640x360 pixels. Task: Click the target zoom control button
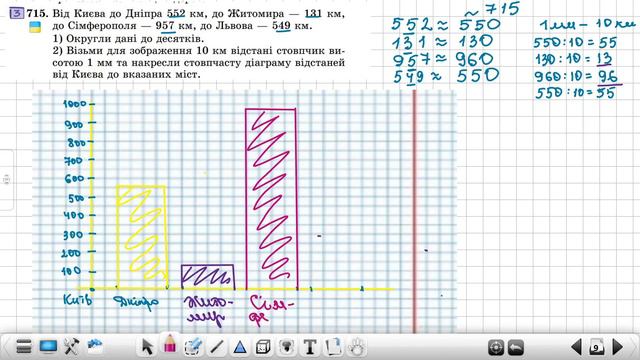pyautogui.click(x=496, y=348)
